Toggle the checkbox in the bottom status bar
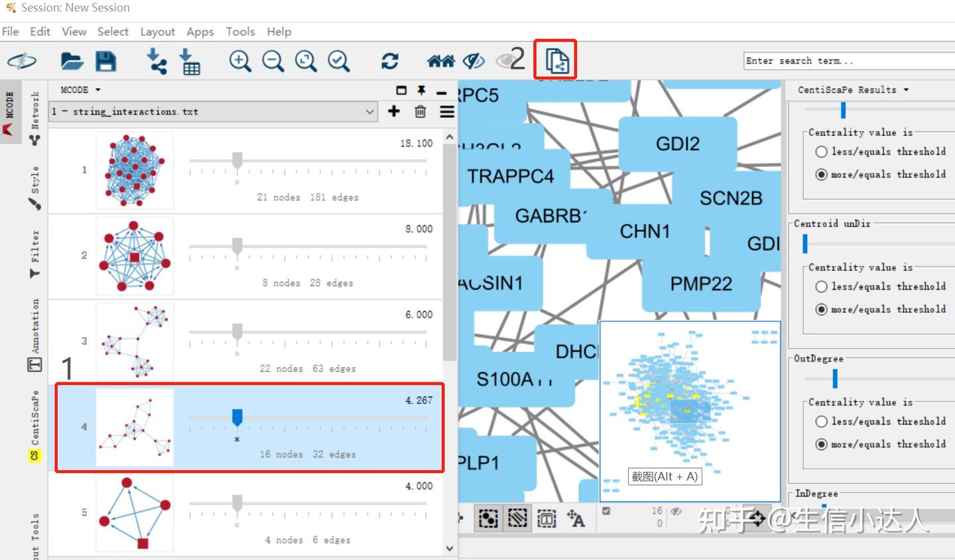Image resolution: width=955 pixels, height=560 pixels. [x=605, y=511]
